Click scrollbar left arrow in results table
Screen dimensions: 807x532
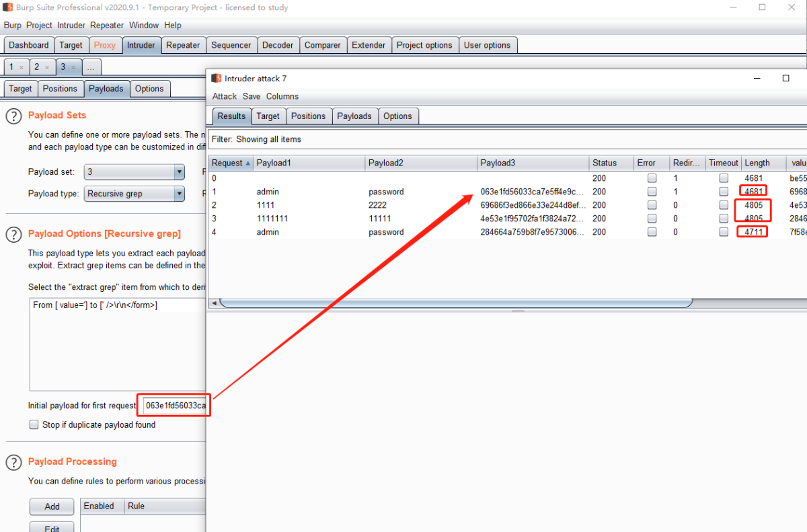point(215,303)
